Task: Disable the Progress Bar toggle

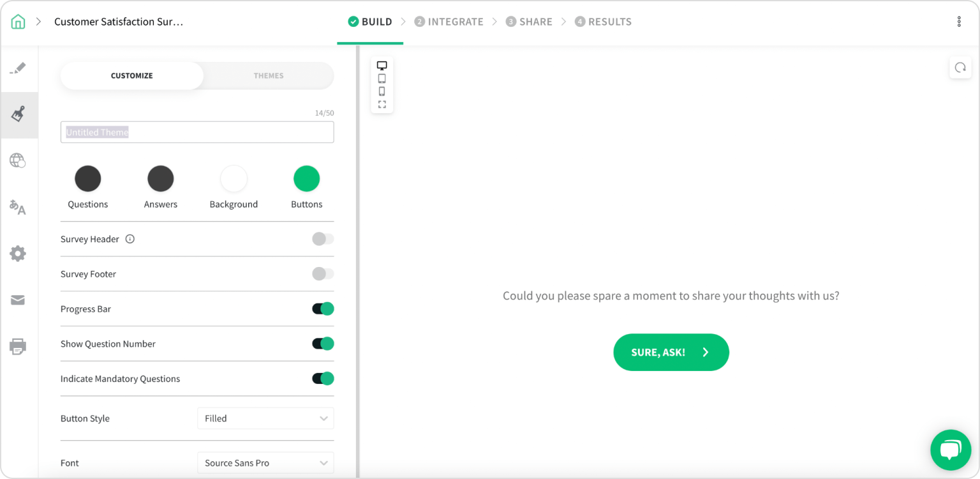Action: (x=323, y=308)
